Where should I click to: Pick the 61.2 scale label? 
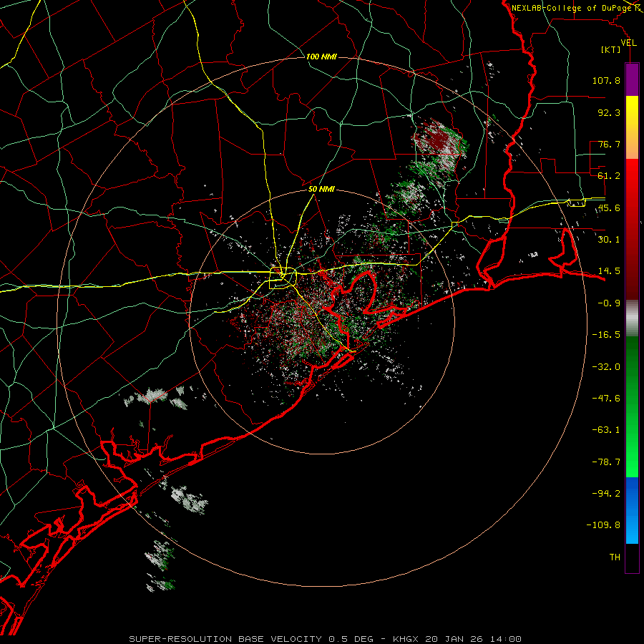point(609,176)
